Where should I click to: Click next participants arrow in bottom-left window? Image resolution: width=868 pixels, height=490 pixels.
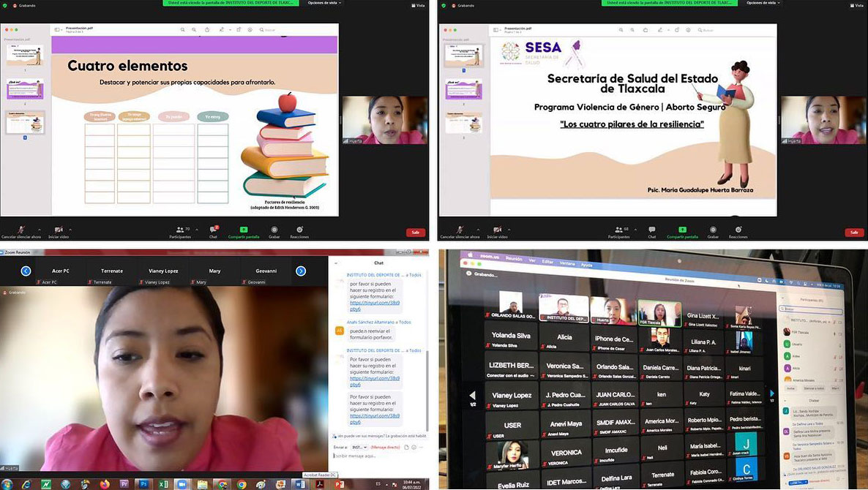click(x=301, y=271)
